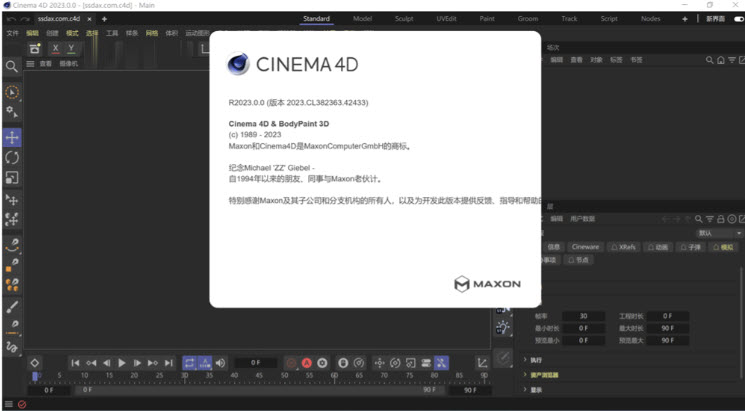This screenshot has width=745, height=411.
Task: Click the live selection tool icon
Action: pyautogui.click(x=12, y=92)
